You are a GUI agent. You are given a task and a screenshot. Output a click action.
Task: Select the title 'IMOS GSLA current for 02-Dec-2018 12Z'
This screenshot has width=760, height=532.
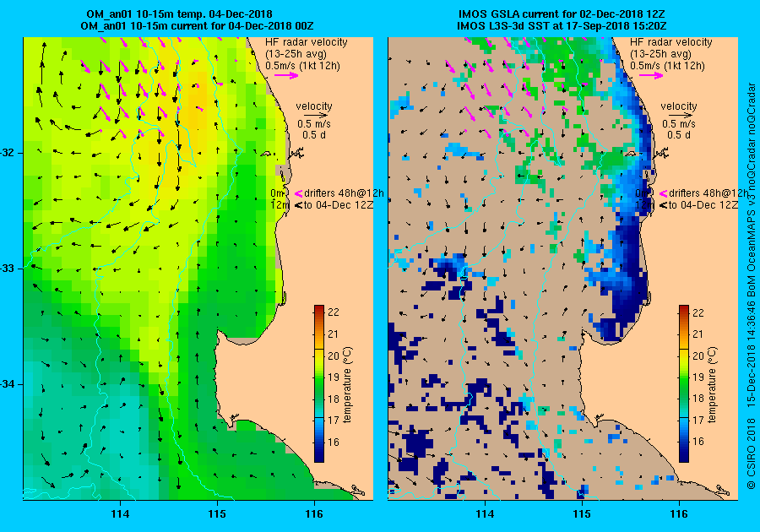pyautogui.click(x=562, y=14)
